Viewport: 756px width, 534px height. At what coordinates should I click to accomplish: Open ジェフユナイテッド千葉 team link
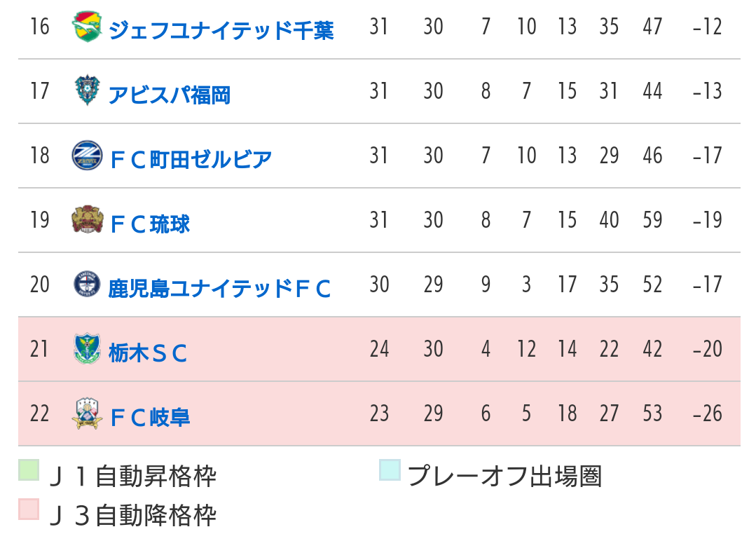pyautogui.click(x=221, y=30)
